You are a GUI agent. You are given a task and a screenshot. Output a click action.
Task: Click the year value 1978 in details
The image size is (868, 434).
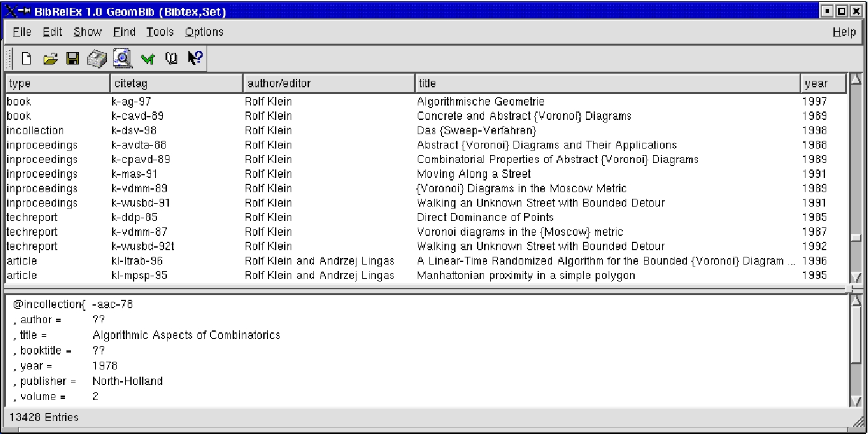pos(105,366)
